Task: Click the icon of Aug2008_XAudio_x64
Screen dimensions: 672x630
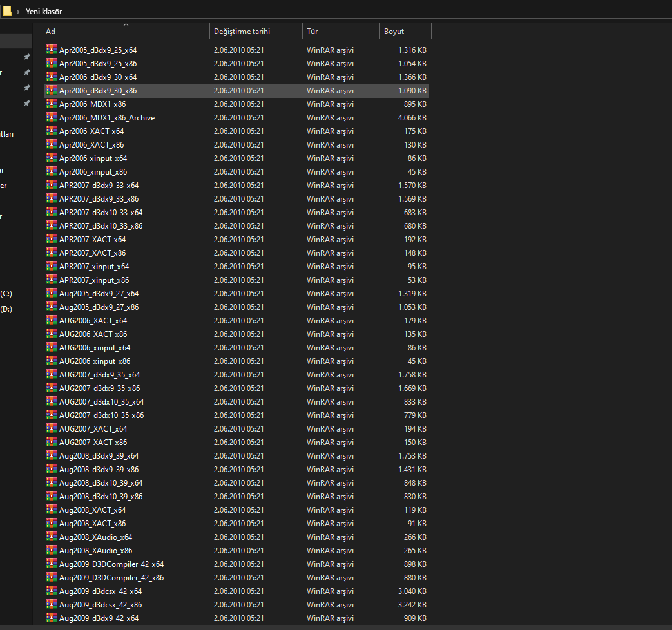Action: 52,537
